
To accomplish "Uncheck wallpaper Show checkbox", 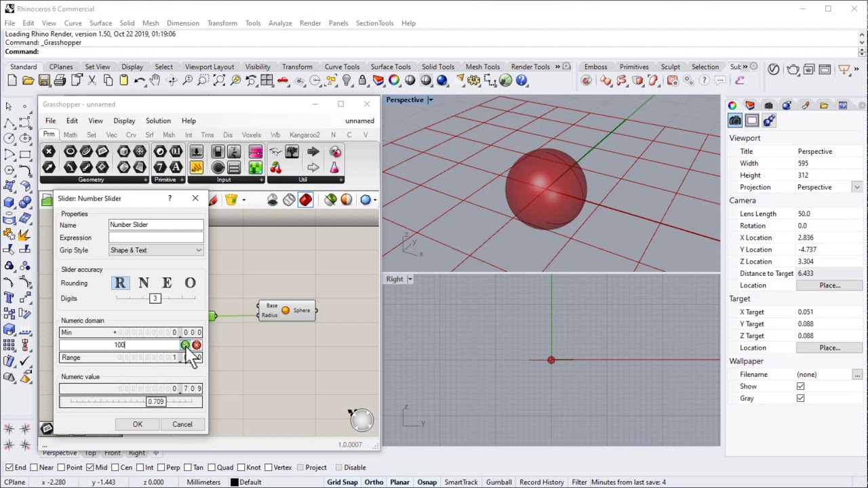I will tap(800, 386).
